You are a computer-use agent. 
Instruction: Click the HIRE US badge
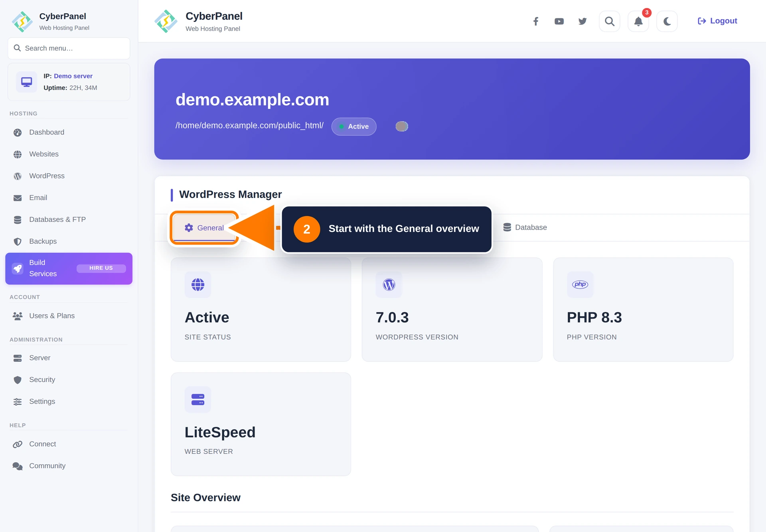pyautogui.click(x=101, y=268)
